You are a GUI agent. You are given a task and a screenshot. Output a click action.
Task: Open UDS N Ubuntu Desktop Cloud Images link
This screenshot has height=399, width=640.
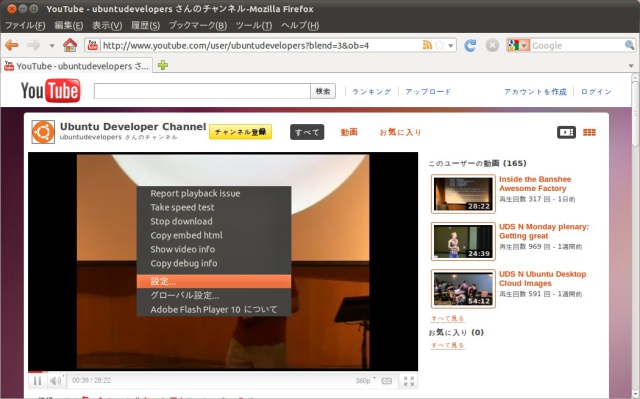(542, 279)
